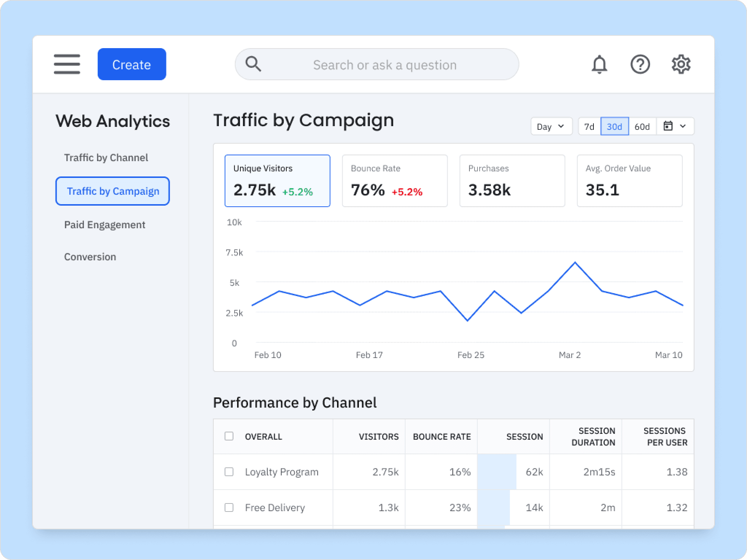Check the Loyalty Program row checkbox
This screenshot has width=747, height=560.
pos(229,472)
